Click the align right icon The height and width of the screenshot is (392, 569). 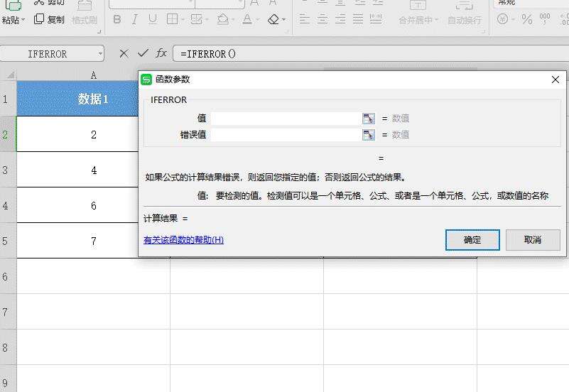(x=340, y=19)
